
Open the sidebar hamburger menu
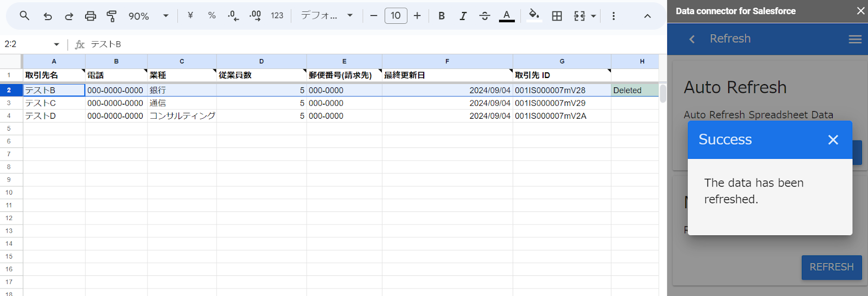pyautogui.click(x=855, y=39)
